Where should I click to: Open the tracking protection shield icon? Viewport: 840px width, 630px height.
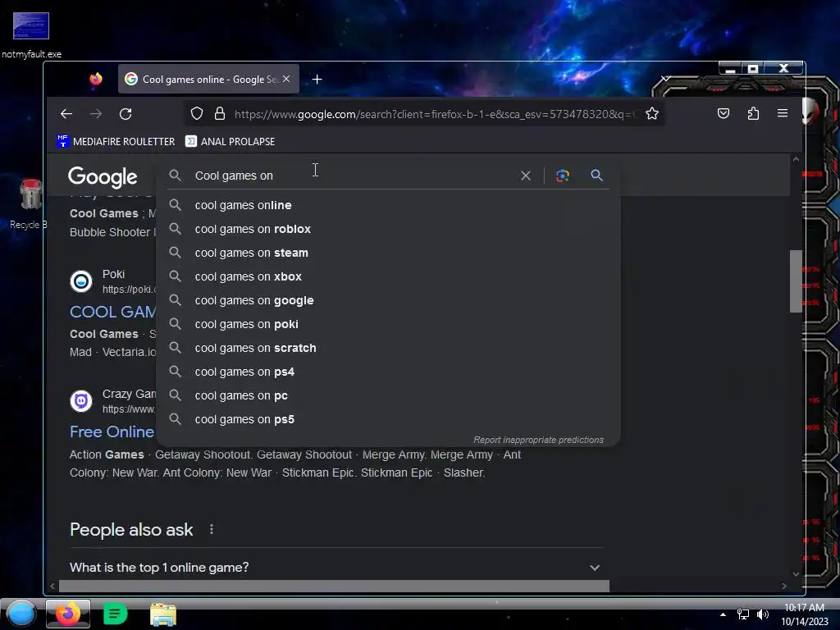click(x=197, y=113)
